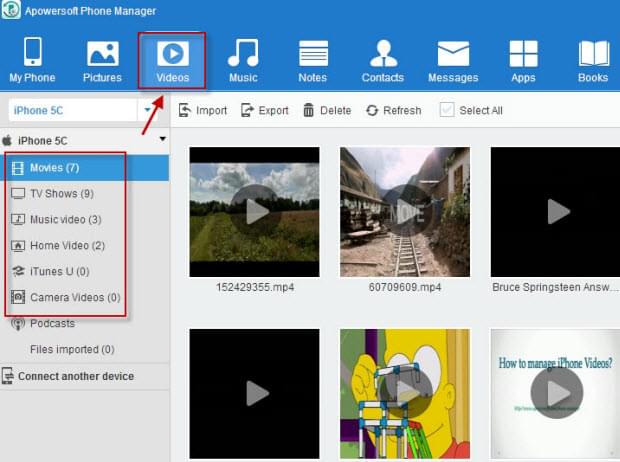The image size is (620, 462).
Task: Open the iPhone 5C device dropdown
Action: [147, 110]
